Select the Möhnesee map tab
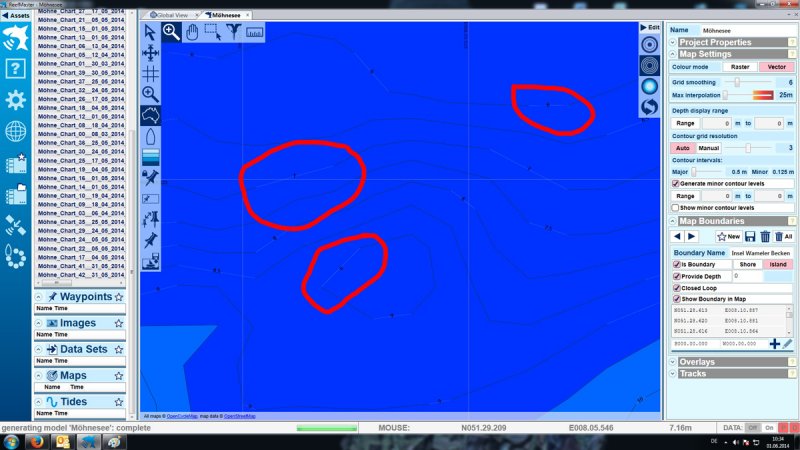Image resolution: width=800 pixels, height=450 pixels. point(227,15)
